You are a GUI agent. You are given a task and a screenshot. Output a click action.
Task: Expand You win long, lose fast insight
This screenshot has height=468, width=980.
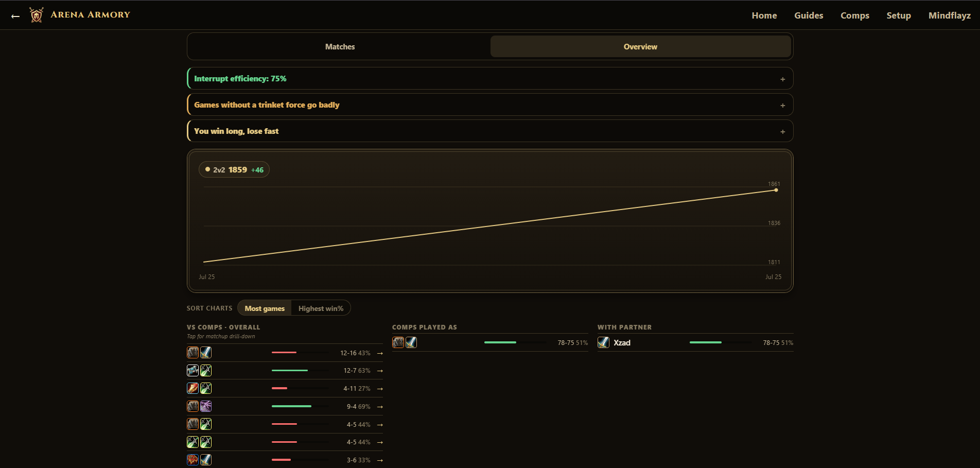490,131
